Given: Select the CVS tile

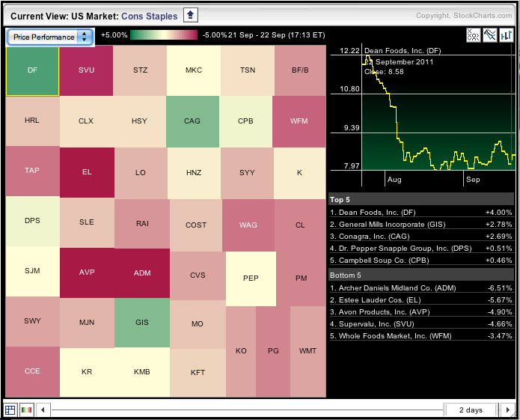Looking at the screenshot, I should pos(198,276).
